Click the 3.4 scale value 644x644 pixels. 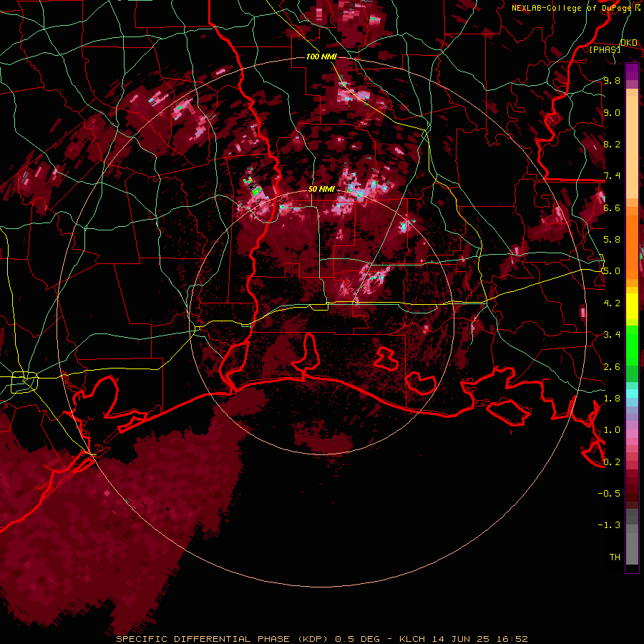[612, 335]
